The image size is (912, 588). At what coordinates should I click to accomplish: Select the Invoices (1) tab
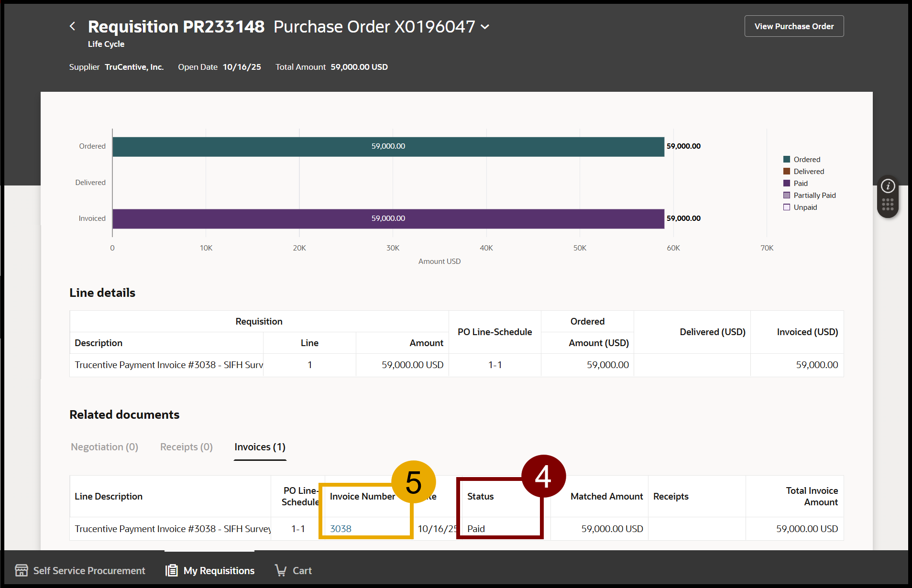[260, 447]
